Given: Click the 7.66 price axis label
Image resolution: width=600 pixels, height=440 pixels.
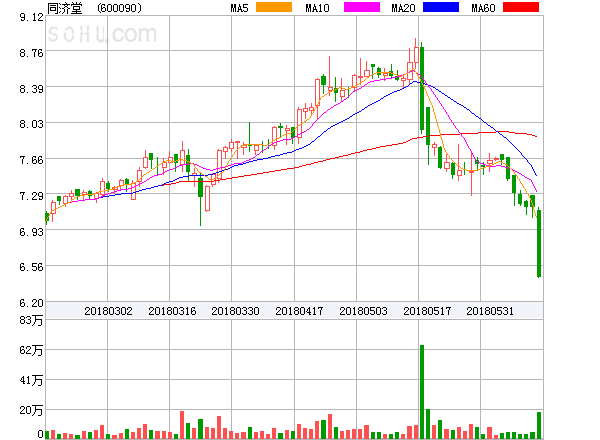Looking at the screenshot, I should 31,160.
